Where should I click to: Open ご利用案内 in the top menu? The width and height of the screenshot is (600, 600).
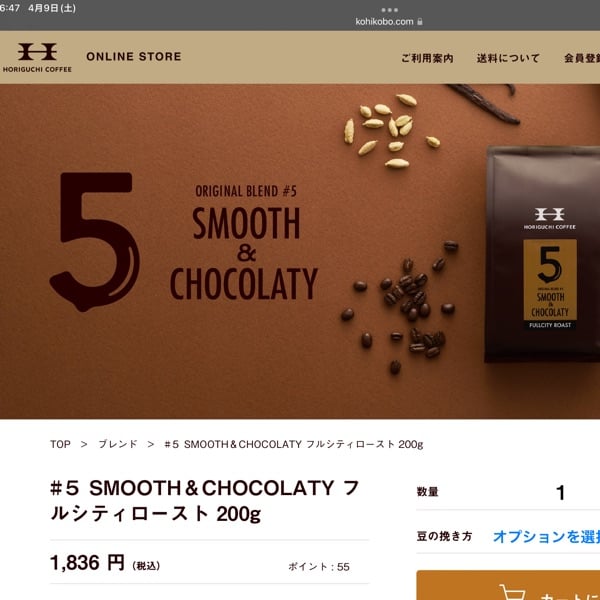point(427,58)
